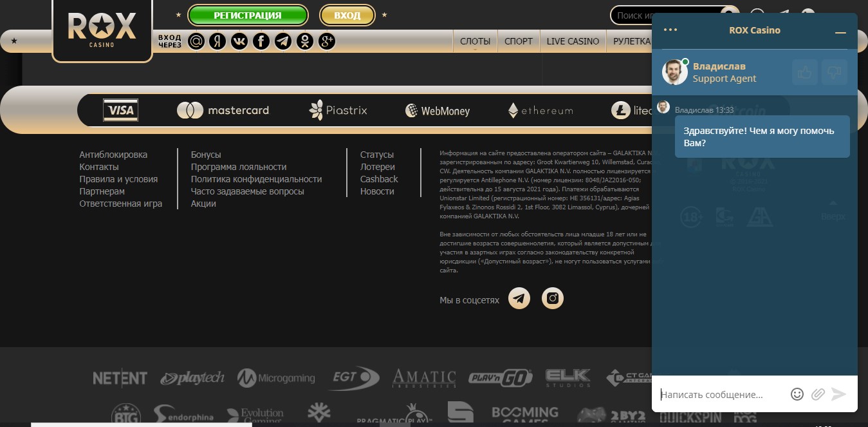Click the gold ВХОД button
Viewport: 868px width, 427px height.
(347, 15)
